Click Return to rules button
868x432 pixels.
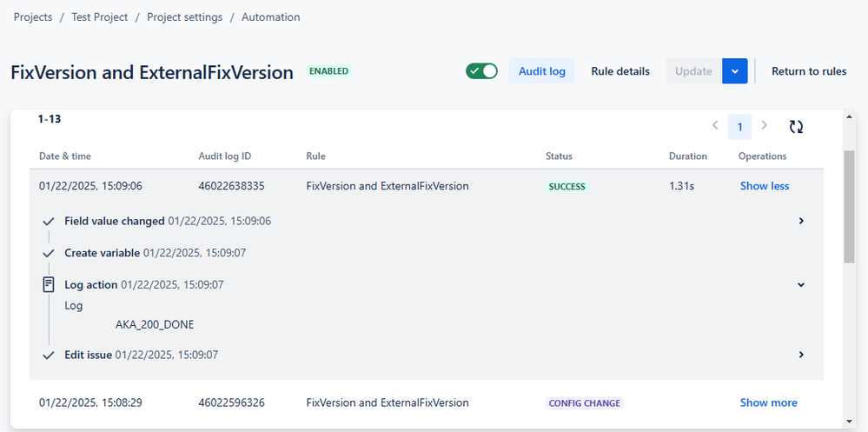(809, 71)
